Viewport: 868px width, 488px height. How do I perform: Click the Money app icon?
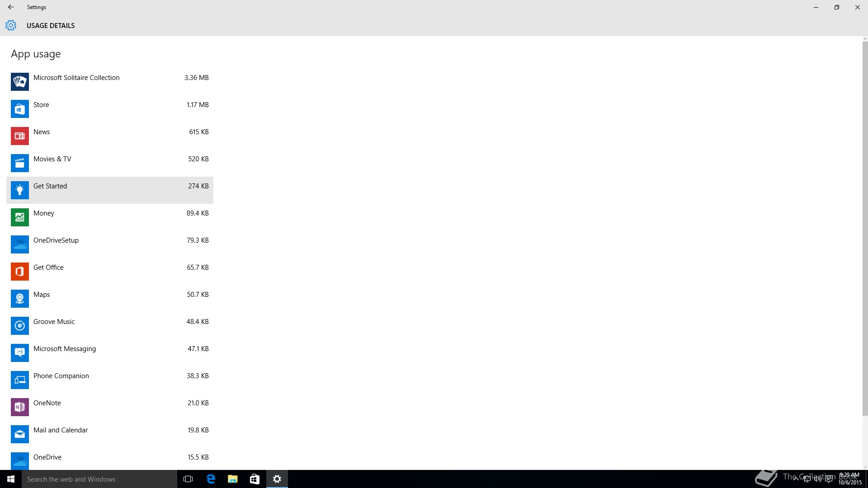20,217
